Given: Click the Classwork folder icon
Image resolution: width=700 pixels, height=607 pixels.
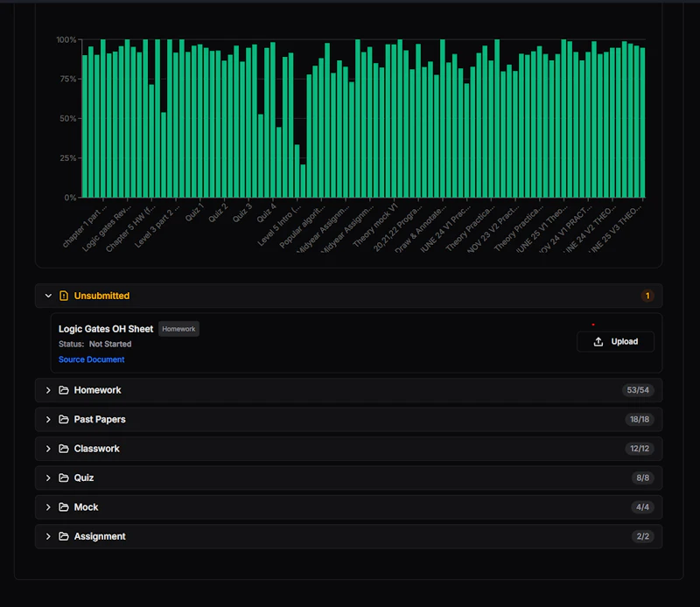Looking at the screenshot, I should click(x=64, y=449).
